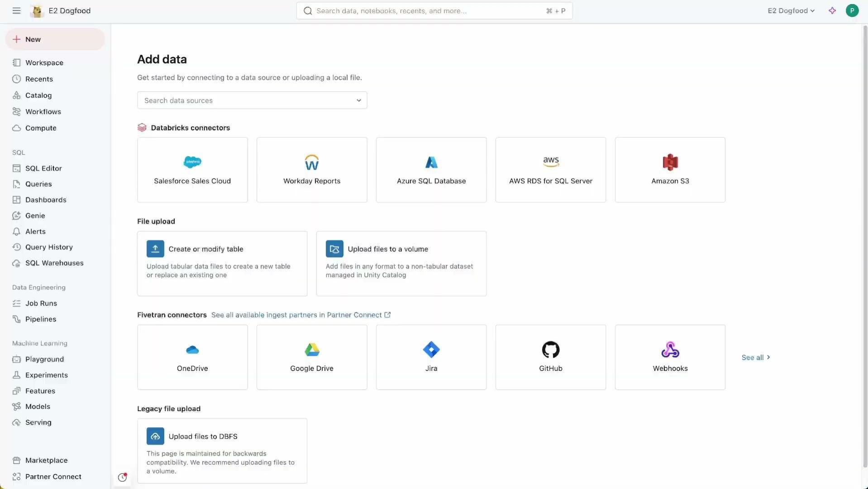Viewport: 868px width, 489px height.
Task: Click the Query History icon
Action: pos(17,247)
